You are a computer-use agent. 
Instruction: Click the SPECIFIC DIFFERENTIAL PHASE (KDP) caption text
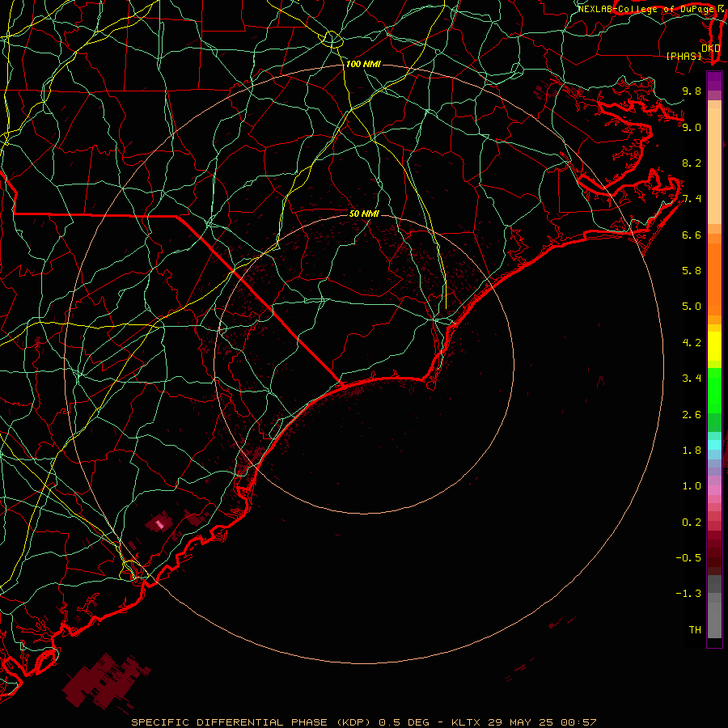[x=251, y=722]
